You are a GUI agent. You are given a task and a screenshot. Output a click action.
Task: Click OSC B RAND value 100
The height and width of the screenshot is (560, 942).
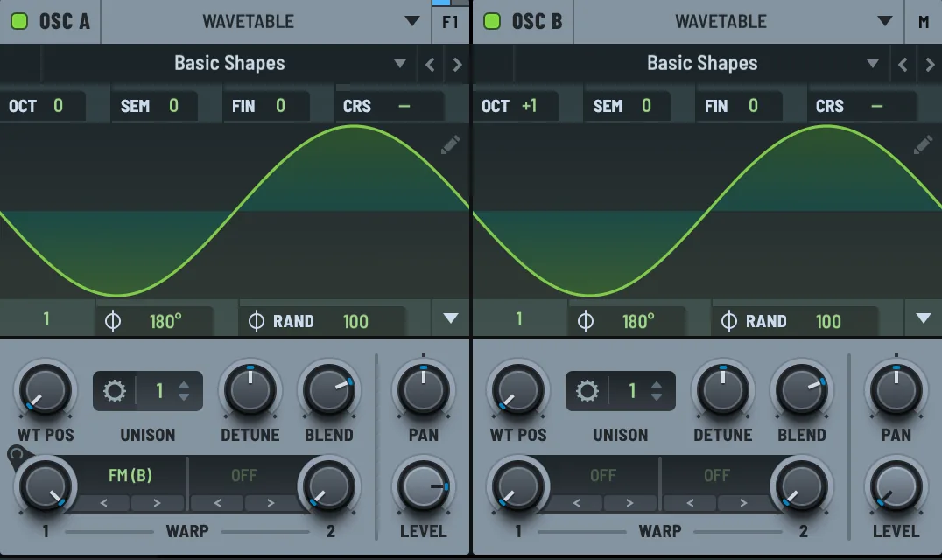pos(828,322)
